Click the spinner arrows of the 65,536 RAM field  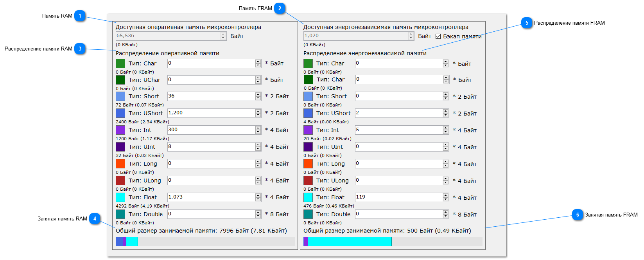point(223,36)
